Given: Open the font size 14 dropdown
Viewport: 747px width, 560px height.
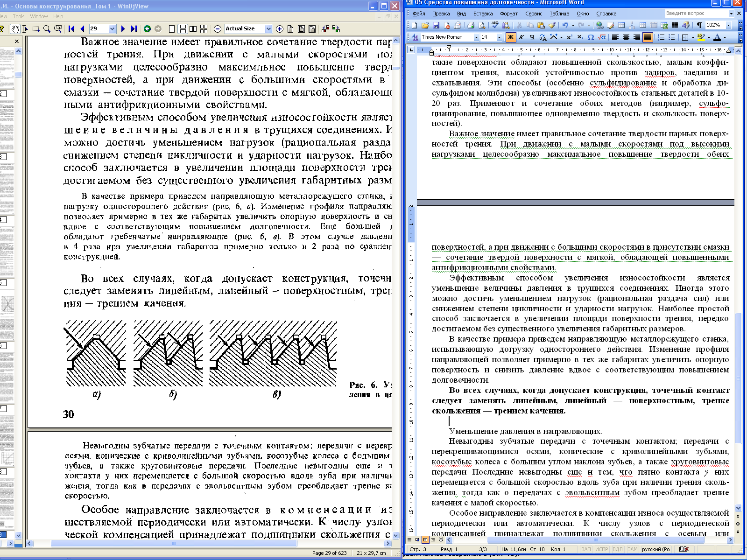Looking at the screenshot, I should [x=499, y=37].
